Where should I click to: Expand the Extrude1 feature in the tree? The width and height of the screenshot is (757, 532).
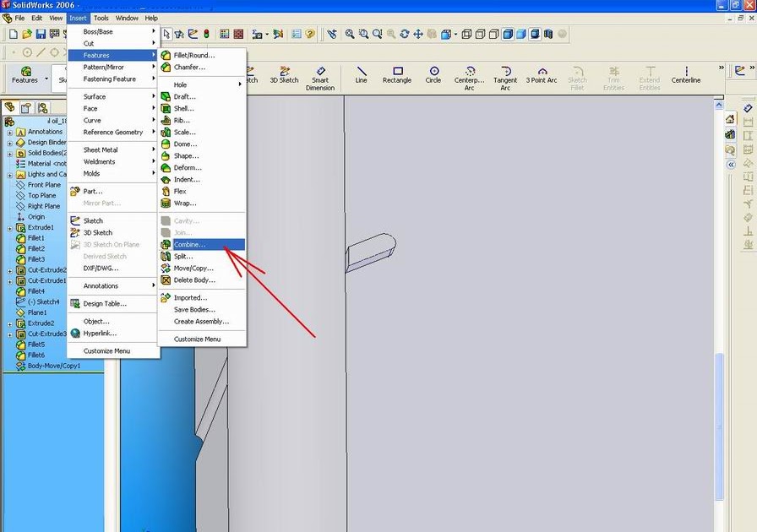(x=9, y=228)
